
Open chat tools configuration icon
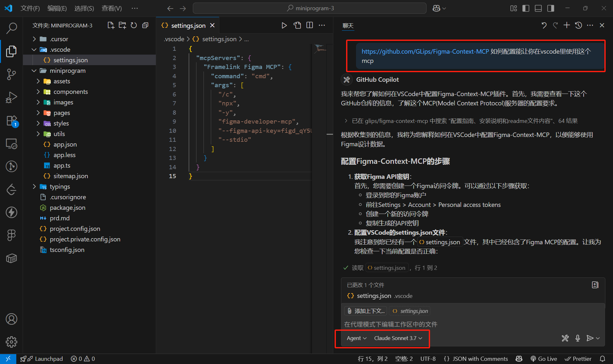pyautogui.click(x=565, y=338)
